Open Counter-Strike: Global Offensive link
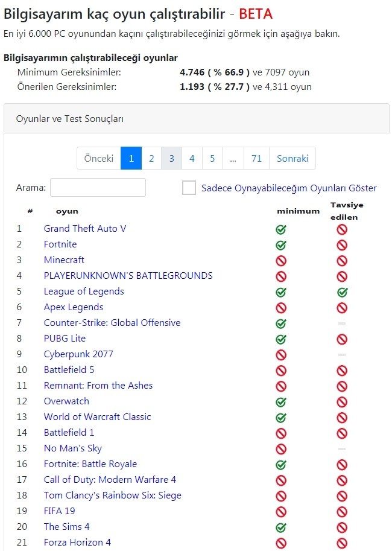The image size is (392, 551). [x=112, y=323]
